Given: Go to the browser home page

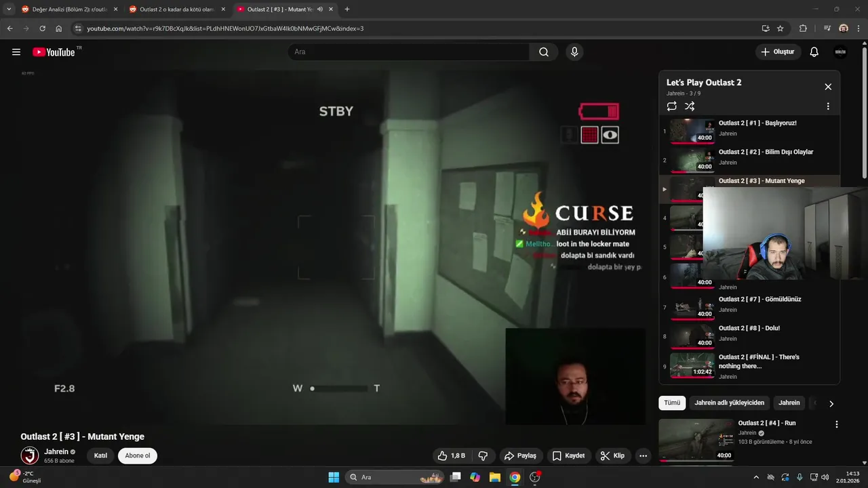Looking at the screenshot, I should (58, 28).
